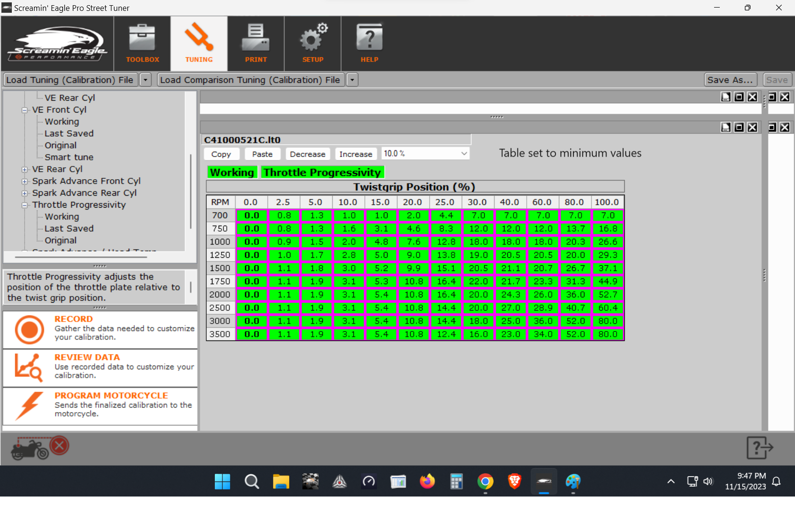This screenshot has height=532, width=795.
Task: Click Program Motorcycle lightning bolt icon
Action: (x=28, y=405)
